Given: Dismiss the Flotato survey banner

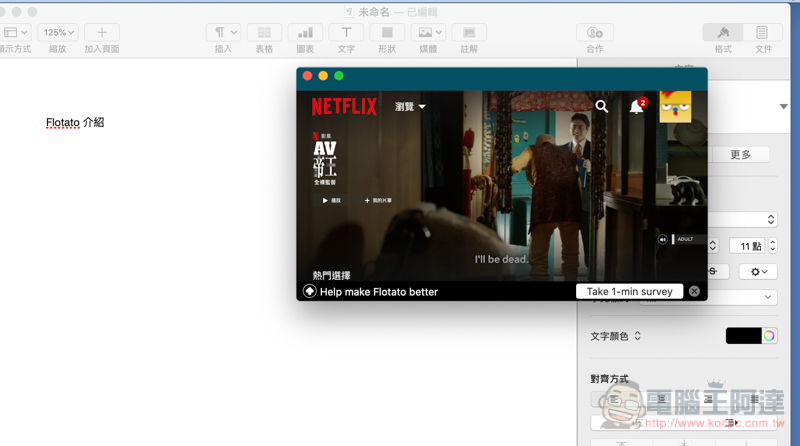Looking at the screenshot, I should (x=694, y=291).
